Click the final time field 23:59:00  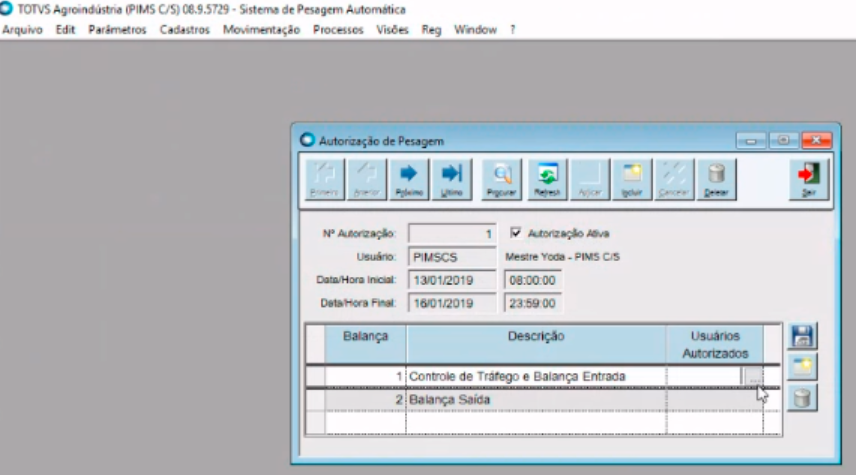coord(533,303)
